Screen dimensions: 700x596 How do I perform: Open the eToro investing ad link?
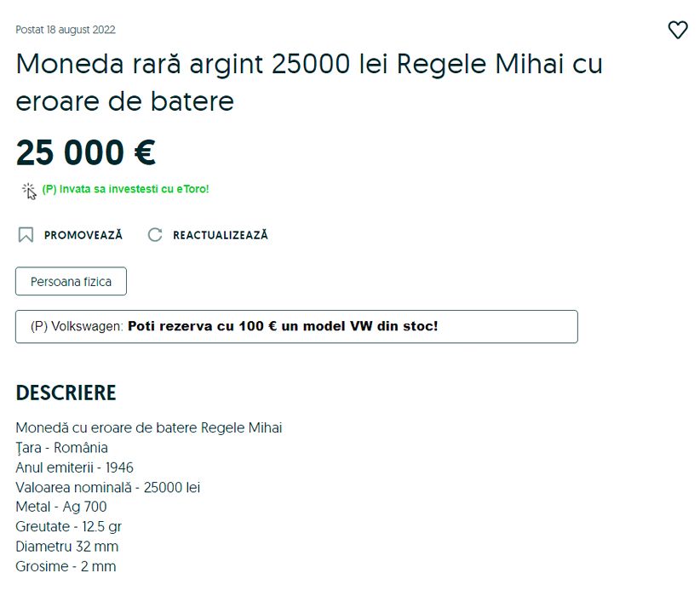(x=125, y=189)
